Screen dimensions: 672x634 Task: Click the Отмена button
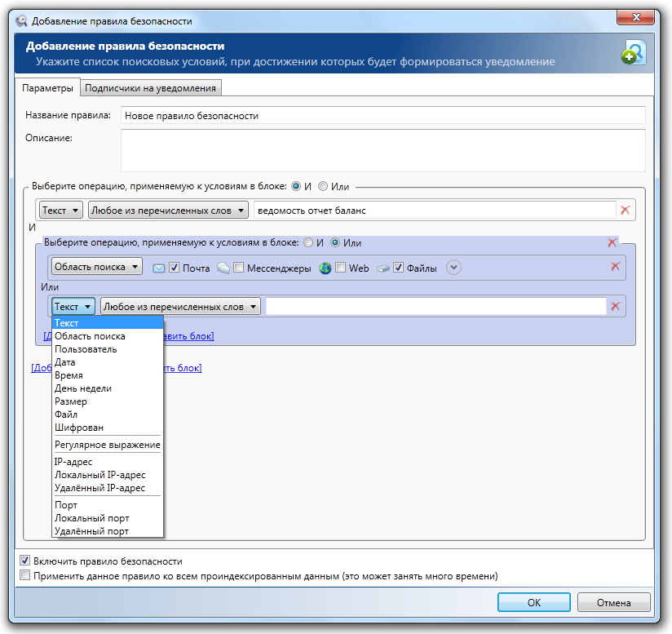point(613,602)
